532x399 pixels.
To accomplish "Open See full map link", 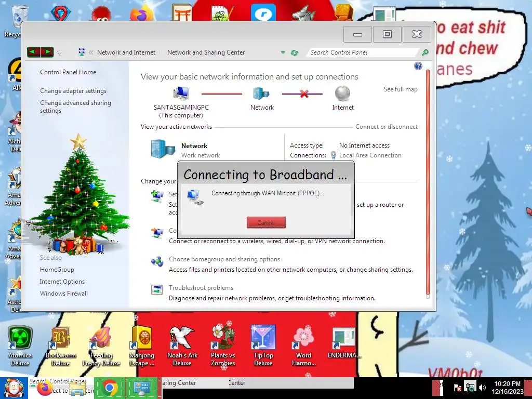I will click(401, 89).
